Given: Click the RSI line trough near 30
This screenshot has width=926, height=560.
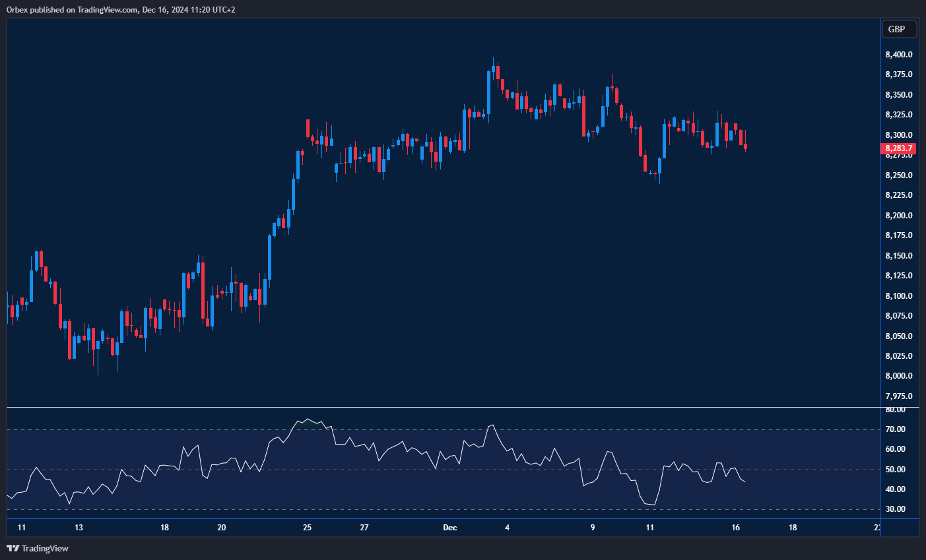Looking at the screenshot, I should [x=652, y=505].
